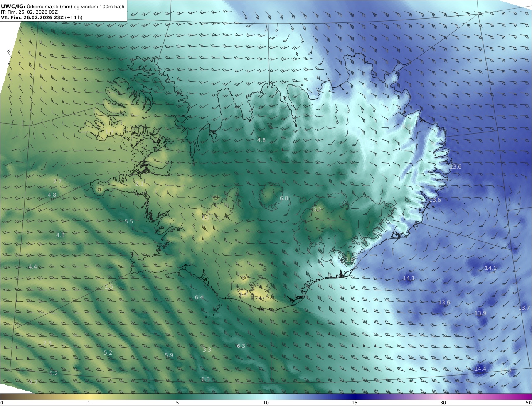Click the color scale tick label "15"
Viewport: 532px width, 406px height.
[x=355, y=403]
